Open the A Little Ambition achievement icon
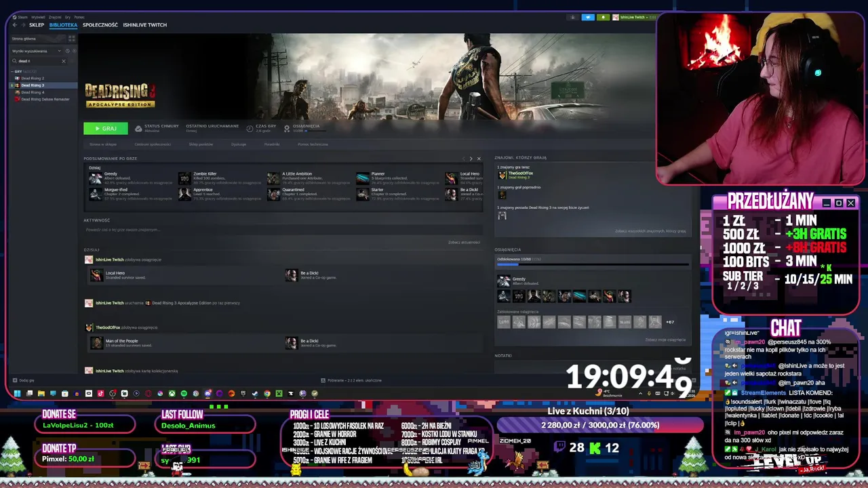Viewport: 868px width, 488px height. (273, 178)
